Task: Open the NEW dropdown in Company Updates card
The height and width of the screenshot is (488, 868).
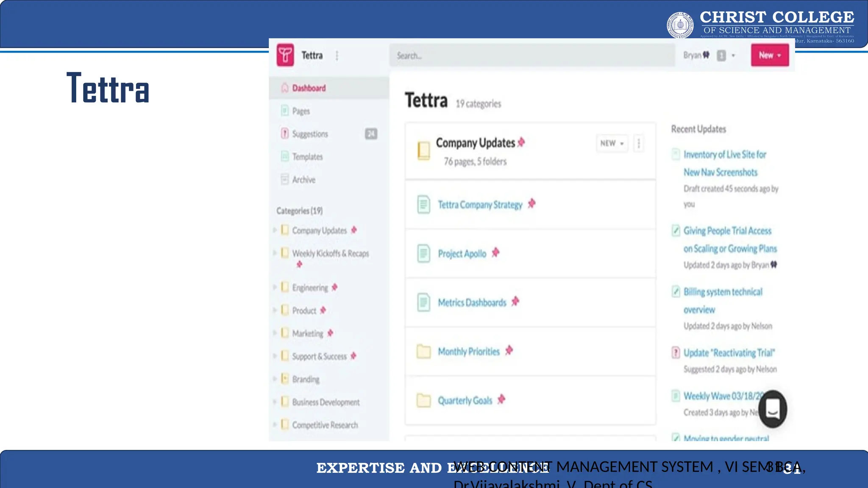Action: pyautogui.click(x=612, y=143)
